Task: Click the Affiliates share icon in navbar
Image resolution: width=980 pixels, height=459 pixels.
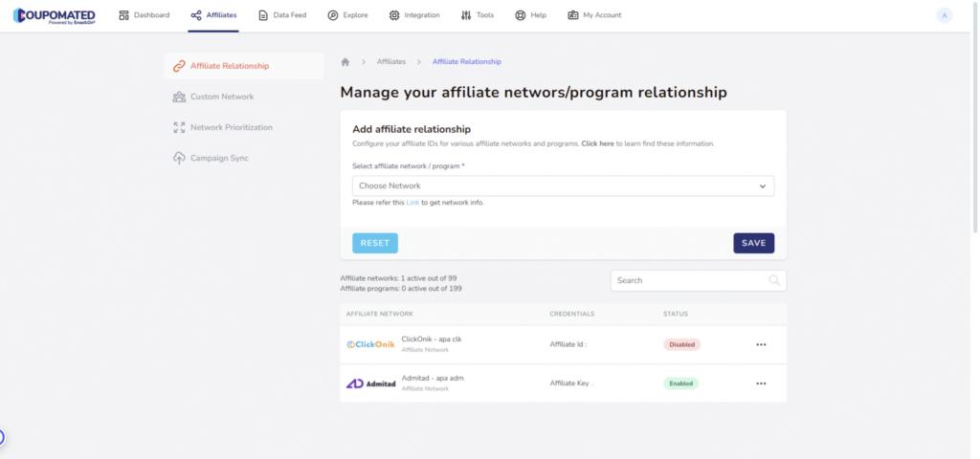Action: (196, 15)
